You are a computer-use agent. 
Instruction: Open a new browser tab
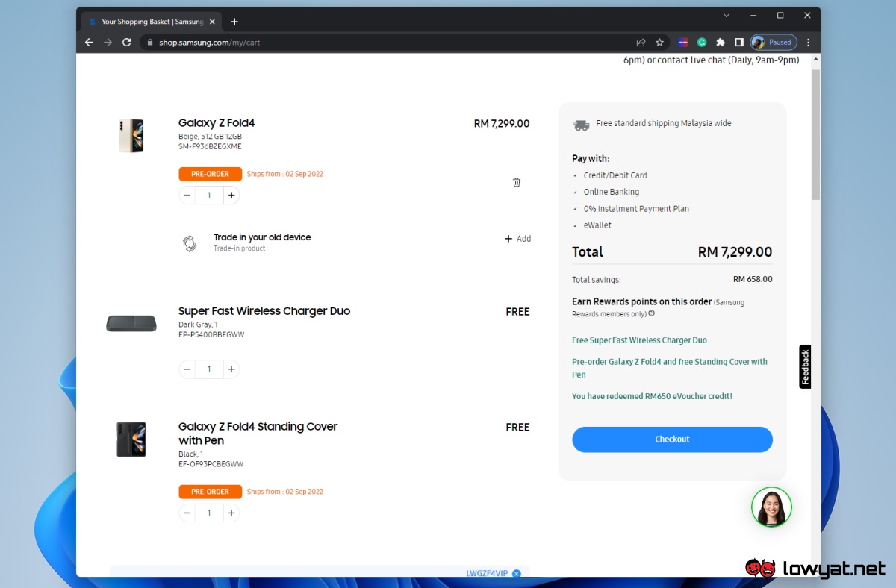click(234, 22)
